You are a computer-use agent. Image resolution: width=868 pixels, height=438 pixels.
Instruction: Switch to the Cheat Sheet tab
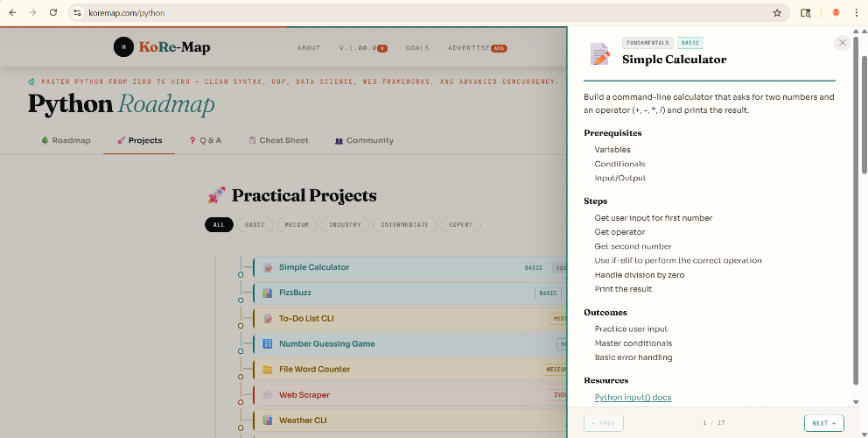pyautogui.click(x=278, y=140)
